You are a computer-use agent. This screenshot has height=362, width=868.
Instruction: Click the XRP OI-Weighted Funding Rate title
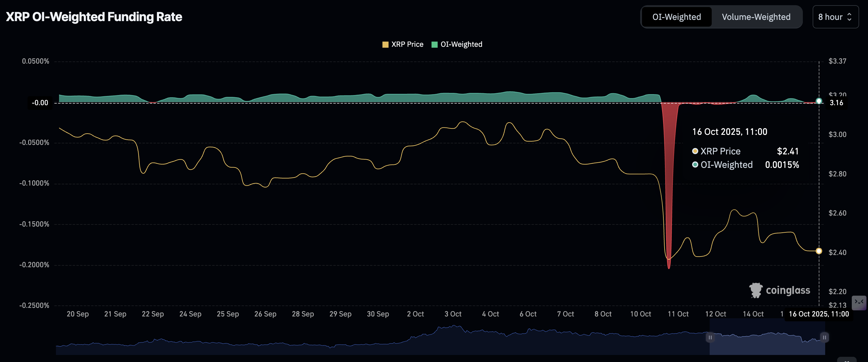tap(94, 16)
